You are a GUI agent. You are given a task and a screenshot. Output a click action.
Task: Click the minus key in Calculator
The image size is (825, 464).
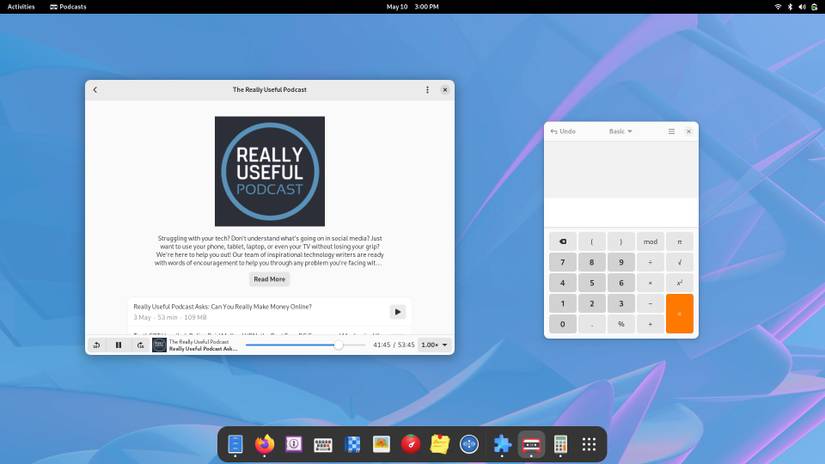(650, 304)
